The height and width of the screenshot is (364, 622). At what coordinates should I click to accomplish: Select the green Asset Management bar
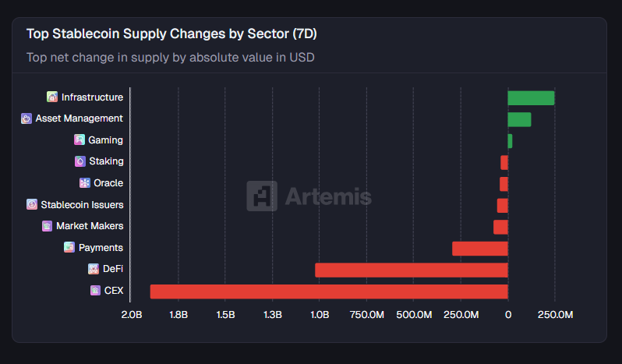(519, 119)
